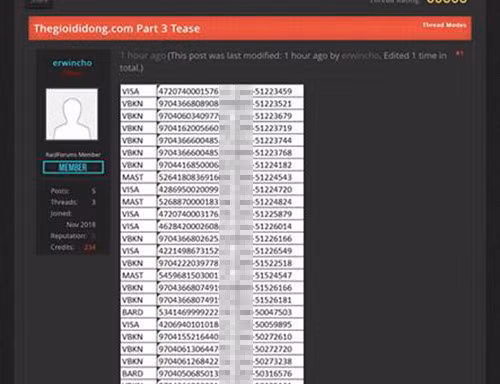
Task: Open the erwincho link in the modified note
Action: tap(360, 56)
